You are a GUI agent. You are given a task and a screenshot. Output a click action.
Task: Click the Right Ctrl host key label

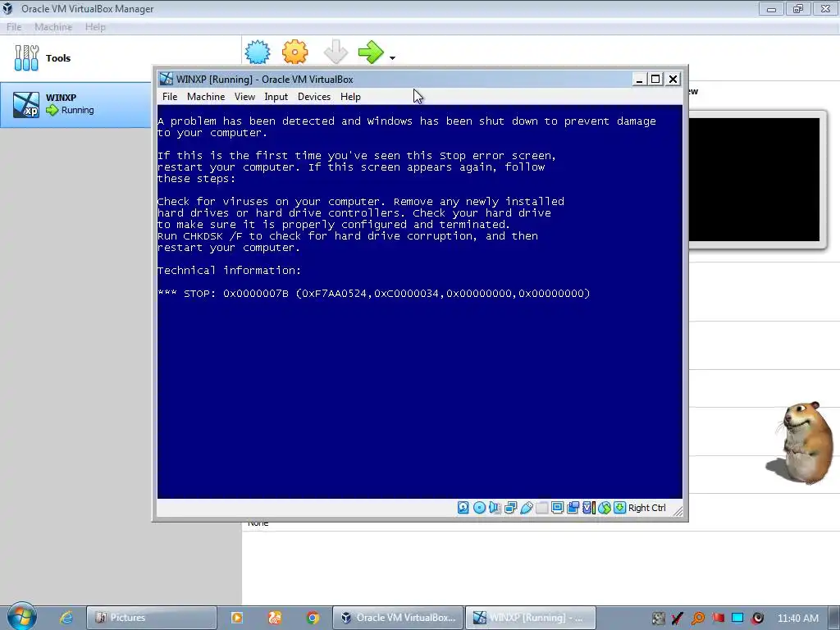[x=646, y=508]
